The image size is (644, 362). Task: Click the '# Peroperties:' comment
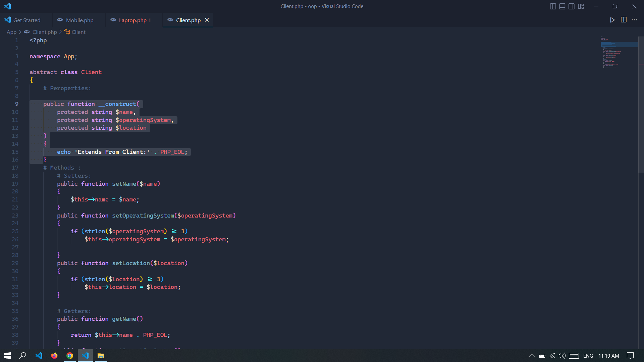pos(67,88)
